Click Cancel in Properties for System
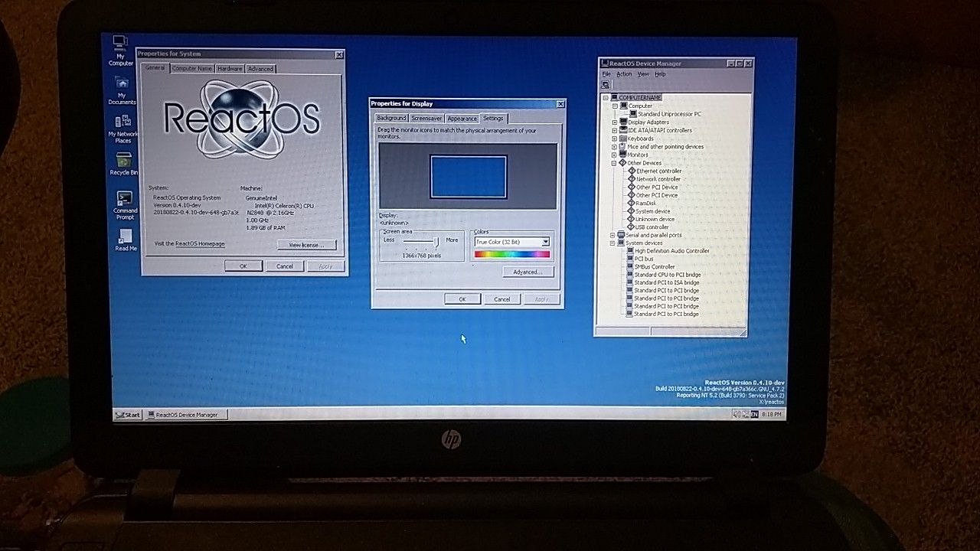980x551 pixels. (285, 266)
